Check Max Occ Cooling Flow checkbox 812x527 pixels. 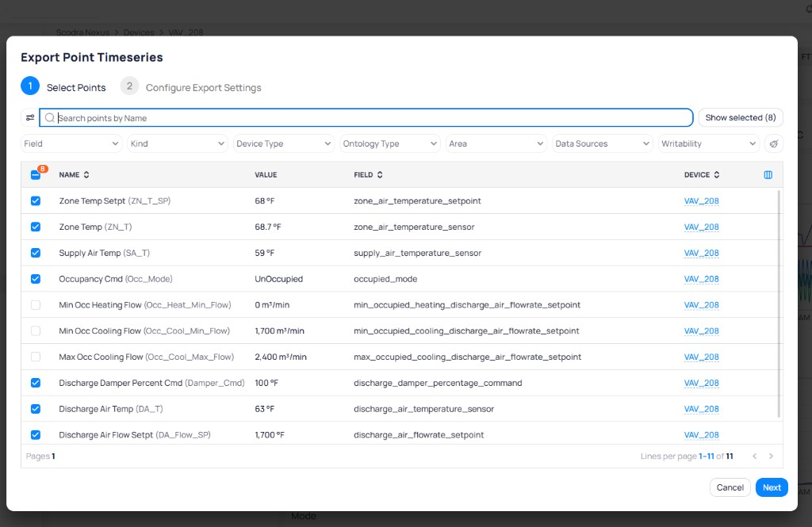click(35, 357)
